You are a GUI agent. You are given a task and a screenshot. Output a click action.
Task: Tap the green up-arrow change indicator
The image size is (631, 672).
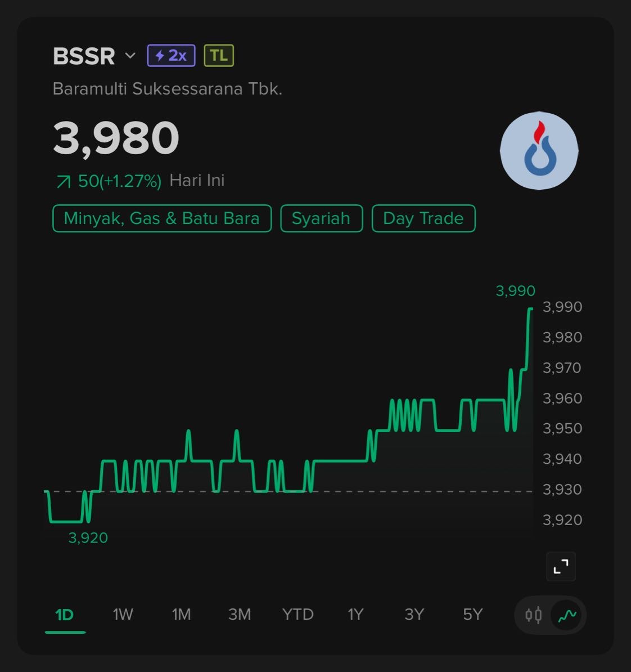click(x=64, y=181)
